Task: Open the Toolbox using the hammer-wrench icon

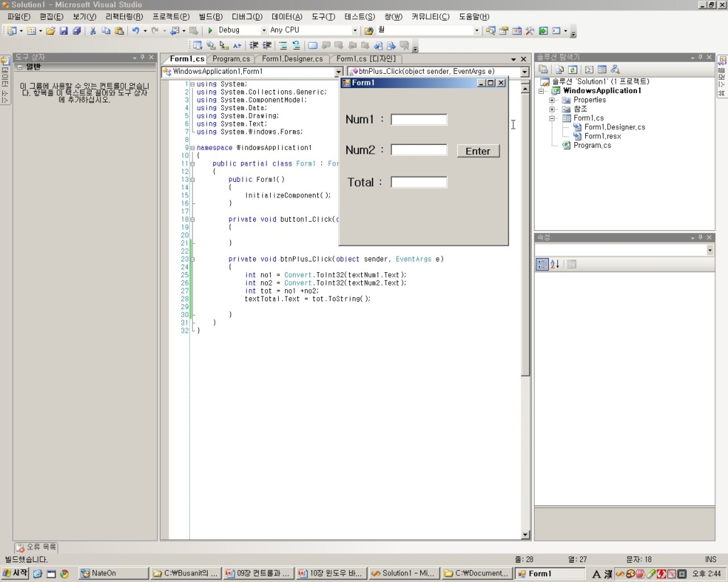Action: click(530, 31)
